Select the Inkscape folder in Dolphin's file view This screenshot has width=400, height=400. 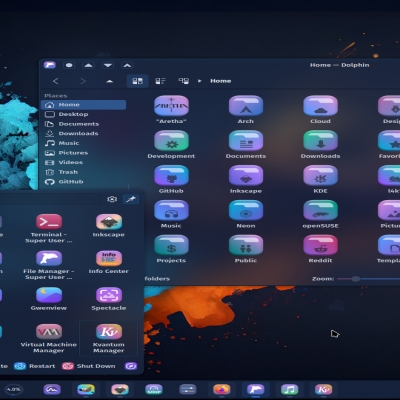(x=246, y=176)
